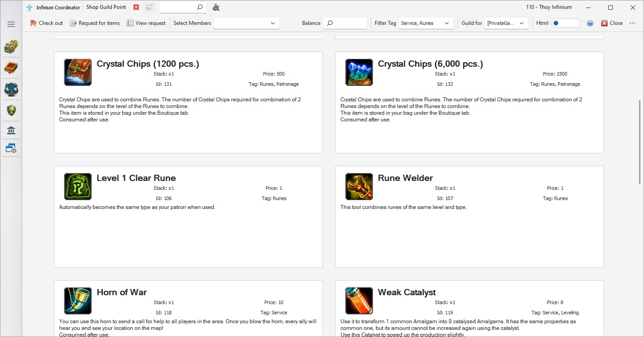
Task: Click the magnifier in the title search box
Action: (200, 7)
